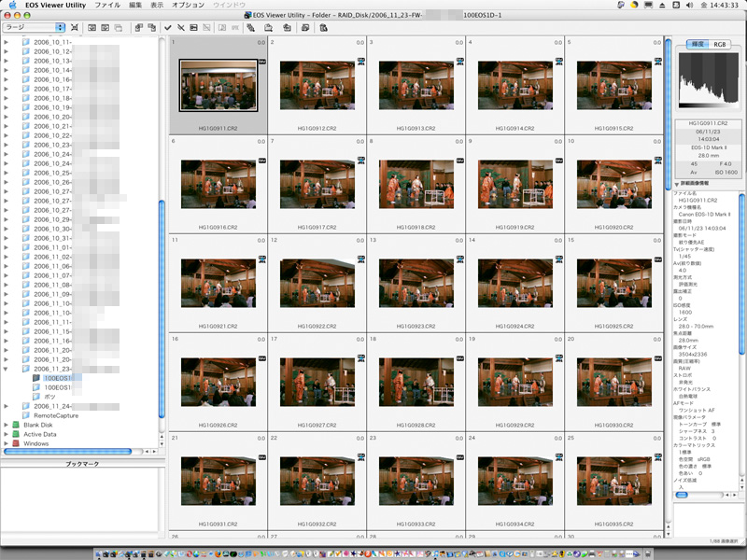
Task: Click the ブックマーク panel header
Action: [x=82, y=463]
